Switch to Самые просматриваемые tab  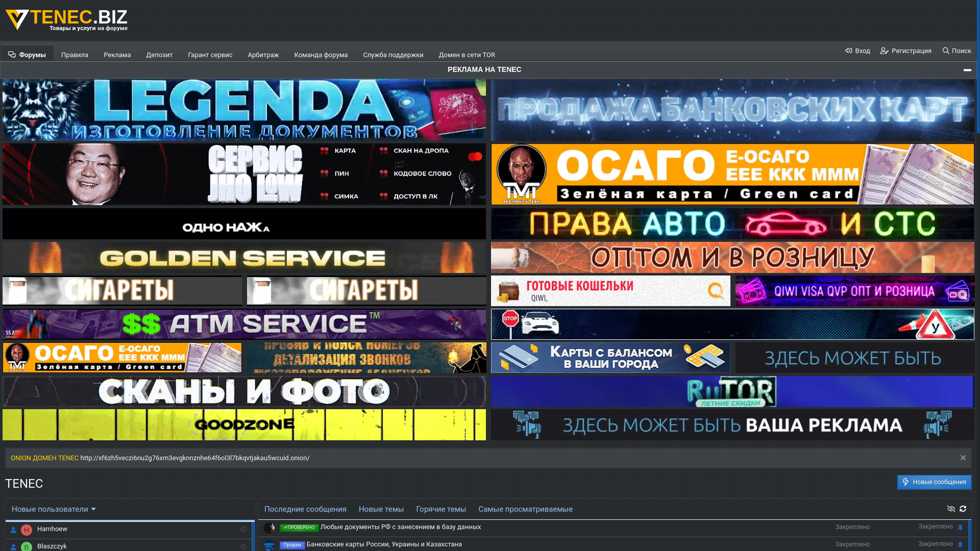tap(525, 509)
